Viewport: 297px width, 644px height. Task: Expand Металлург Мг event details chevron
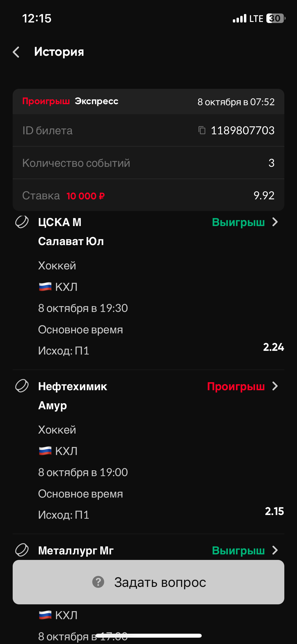275,550
